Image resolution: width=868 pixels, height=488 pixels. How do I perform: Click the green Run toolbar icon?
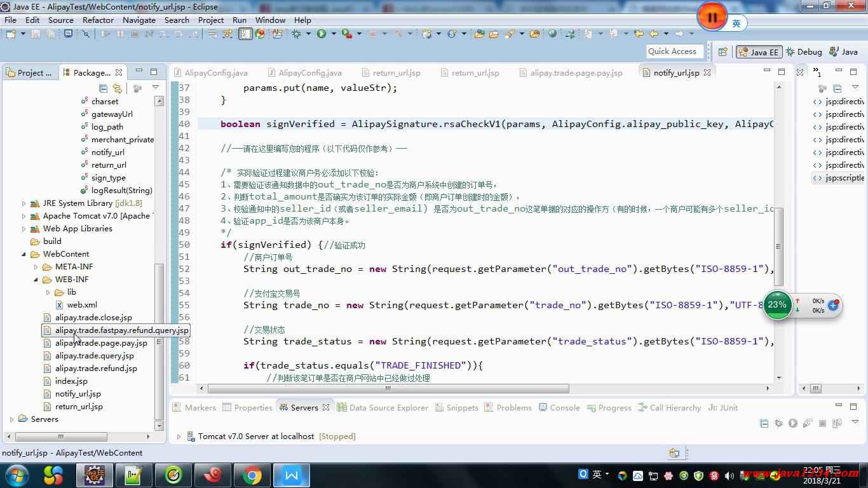tap(322, 34)
